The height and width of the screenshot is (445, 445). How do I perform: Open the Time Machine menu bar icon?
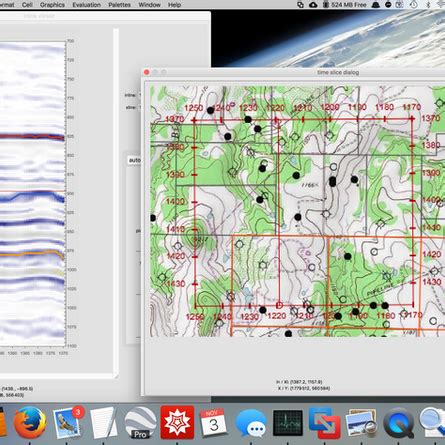click(413, 5)
